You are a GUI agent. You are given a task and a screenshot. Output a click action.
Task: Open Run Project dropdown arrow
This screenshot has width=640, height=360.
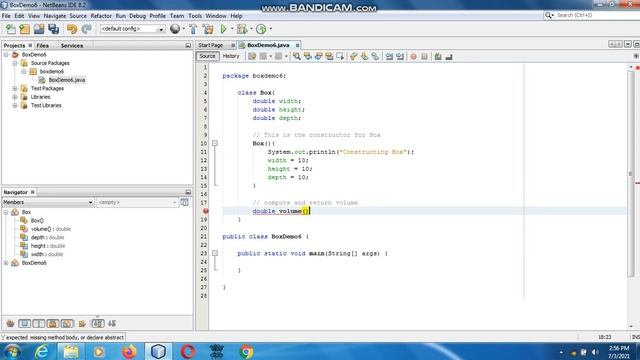[232, 29]
